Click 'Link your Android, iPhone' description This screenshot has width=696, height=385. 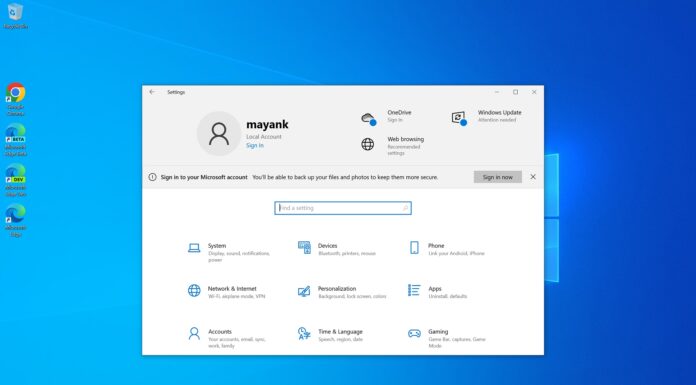pyautogui.click(x=456, y=254)
